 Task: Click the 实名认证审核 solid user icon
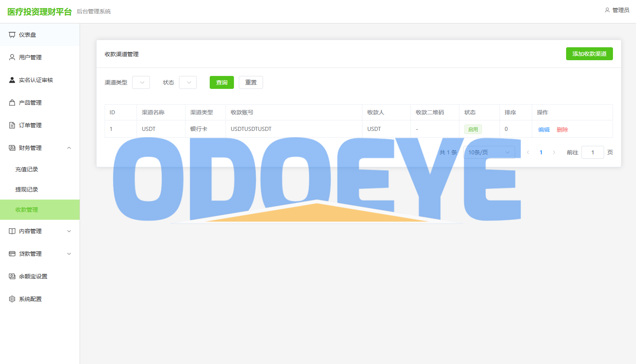point(12,80)
